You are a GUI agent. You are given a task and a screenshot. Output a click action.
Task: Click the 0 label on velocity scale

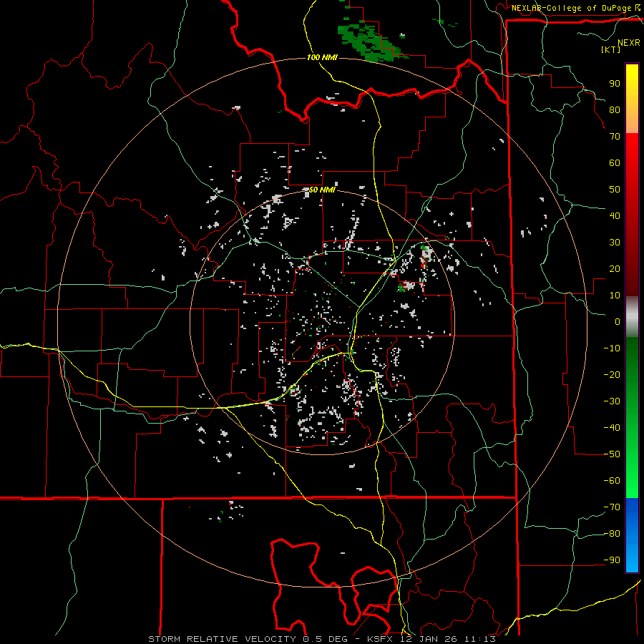[618, 322]
